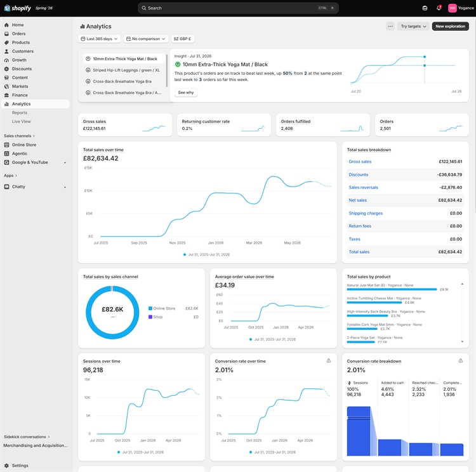This screenshot has height=472, width=476.
Task: Click the three-dots more actions button
Action: pos(390,27)
